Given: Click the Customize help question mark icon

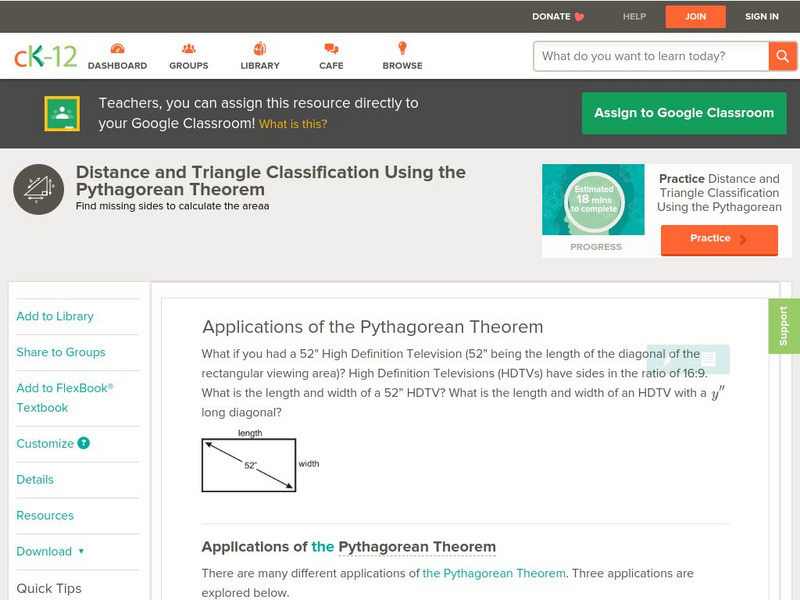Looking at the screenshot, I should tap(84, 443).
